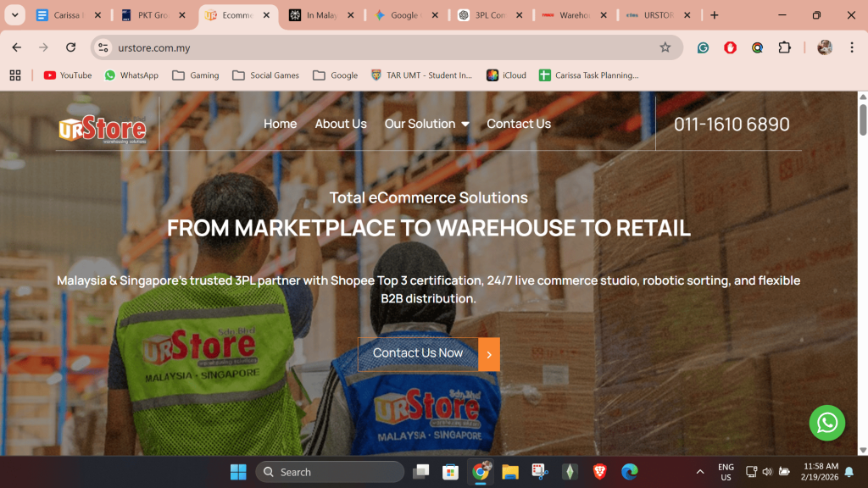The image size is (868, 488).
Task: Open the Grammarly browser extension
Action: pos(703,48)
